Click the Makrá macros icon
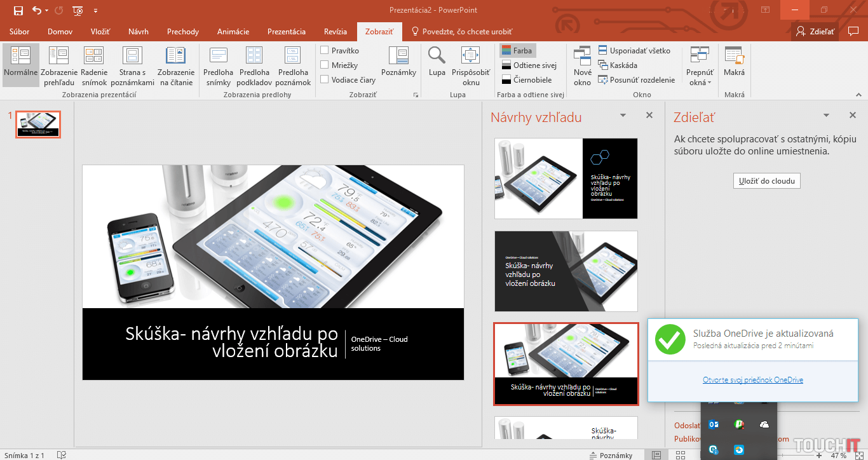The height and width of the screenshot is (460, 868). pos(734,57)
